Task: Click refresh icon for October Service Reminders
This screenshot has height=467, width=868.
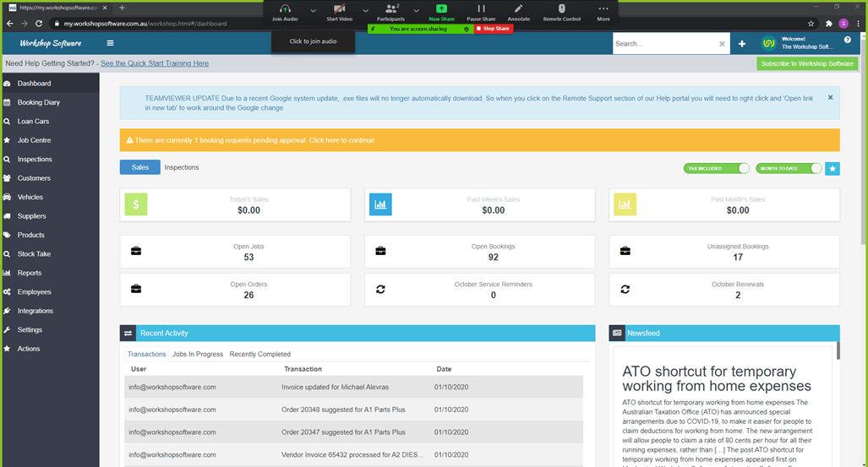Action: (380, 290)
